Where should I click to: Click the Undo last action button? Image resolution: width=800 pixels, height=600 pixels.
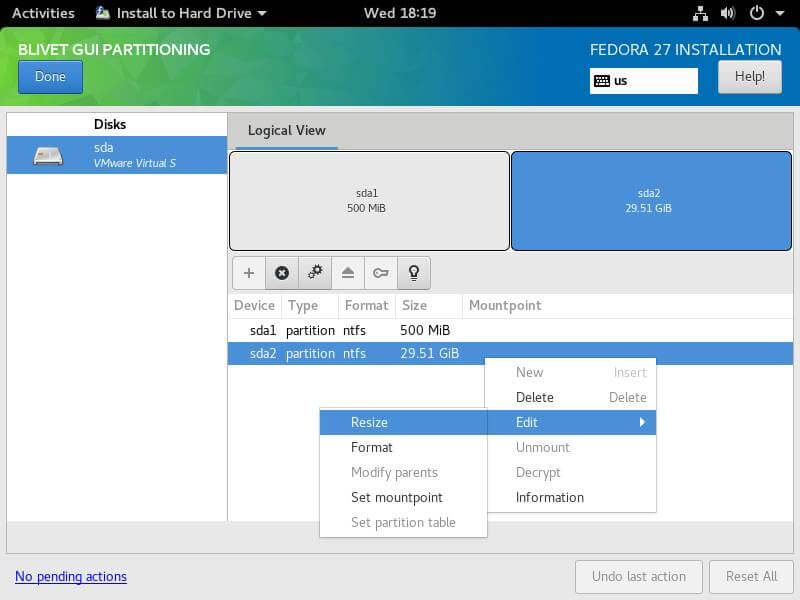click(639, 577)
